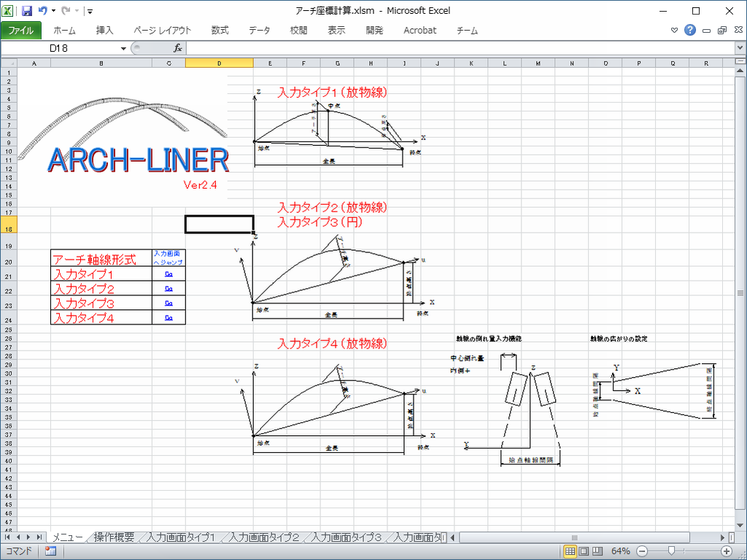This screenshot has height=560, width=747.
Task: Click the Go link for 入力タイプ1
Action: point(169,274)
